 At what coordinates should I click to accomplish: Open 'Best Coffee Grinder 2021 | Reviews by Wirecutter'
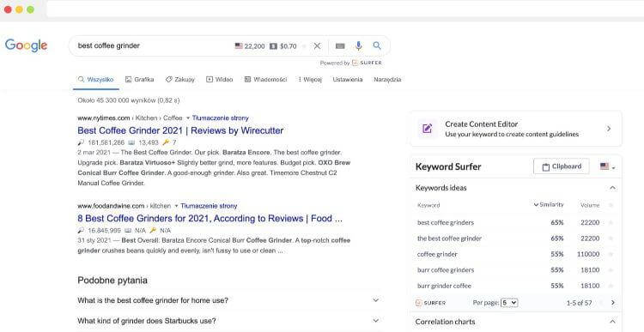pyautogui.click(x=180, y=130)
